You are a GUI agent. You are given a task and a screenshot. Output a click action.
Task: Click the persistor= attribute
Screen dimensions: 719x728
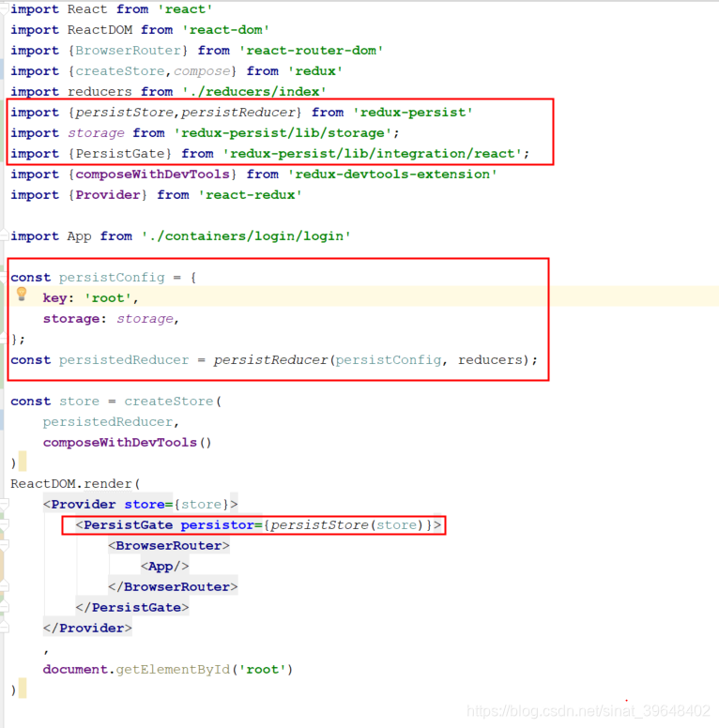222,524
